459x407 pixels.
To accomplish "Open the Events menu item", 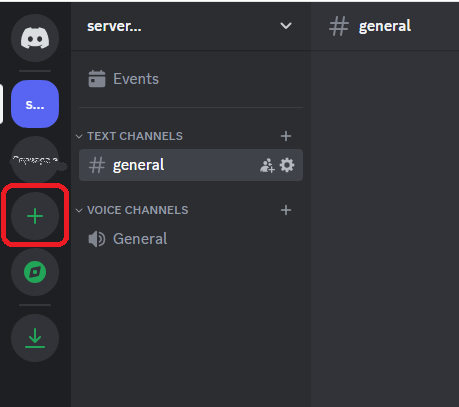I will (x=191, y=79).
